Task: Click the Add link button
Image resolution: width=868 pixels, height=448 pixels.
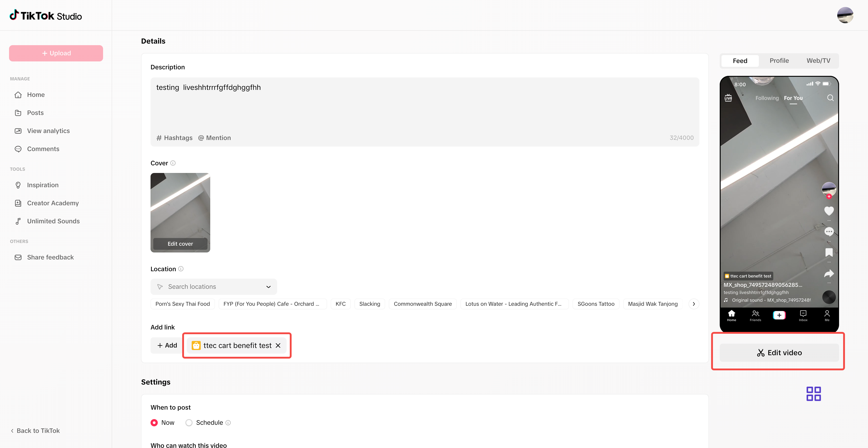Action: point(167,345)
